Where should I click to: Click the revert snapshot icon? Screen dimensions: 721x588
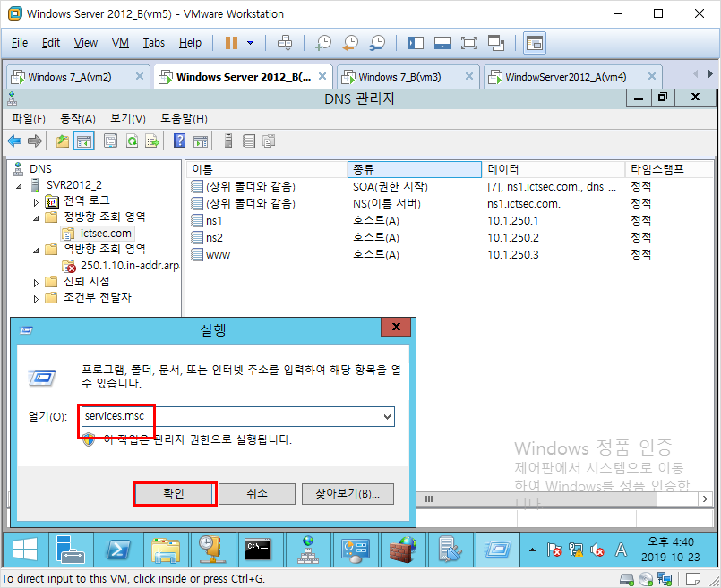pos(351,43)
